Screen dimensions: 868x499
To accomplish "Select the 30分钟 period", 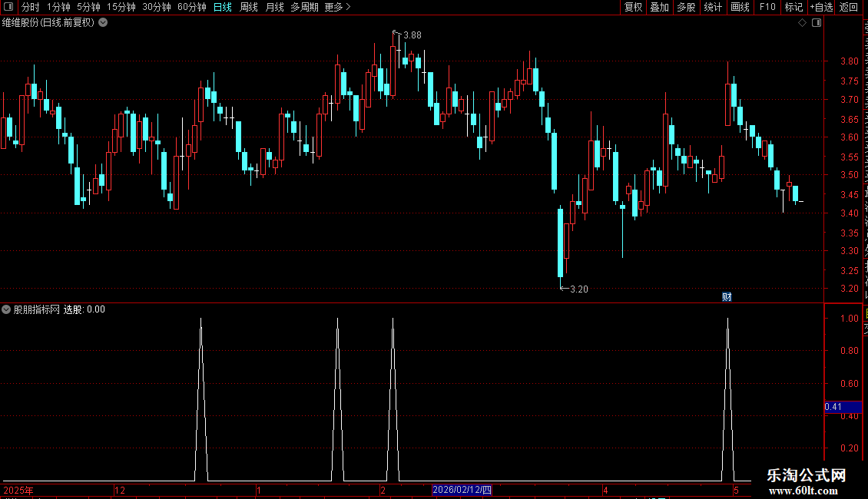I will [x=157, y=7].
